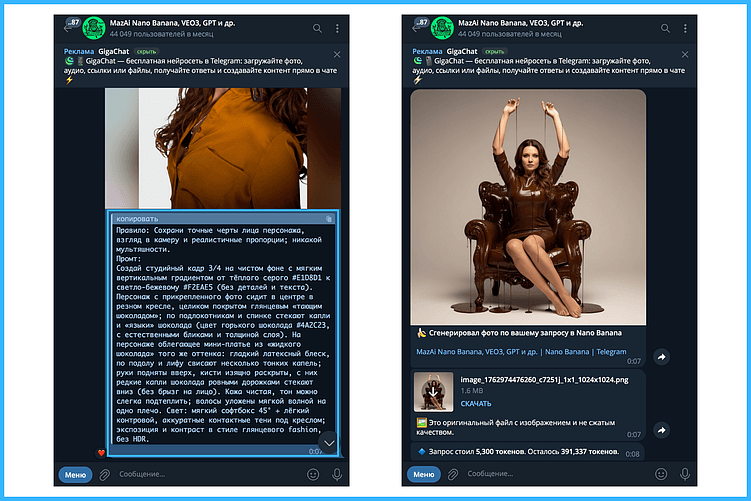Go back via the arrow in the left chat
The height and width of the screenshot is (501, 751).
[67, 29]
